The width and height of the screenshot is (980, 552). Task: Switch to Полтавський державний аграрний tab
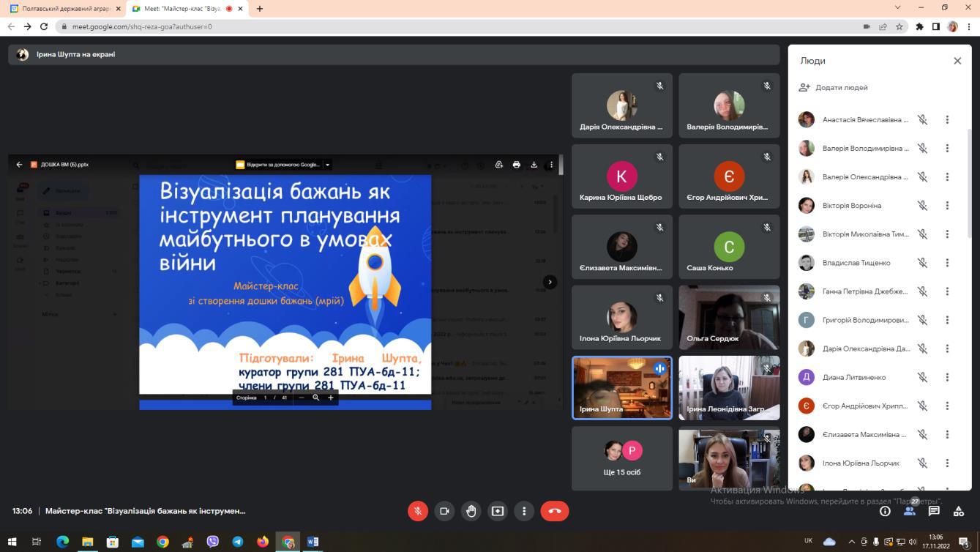[x=64, y=9]
